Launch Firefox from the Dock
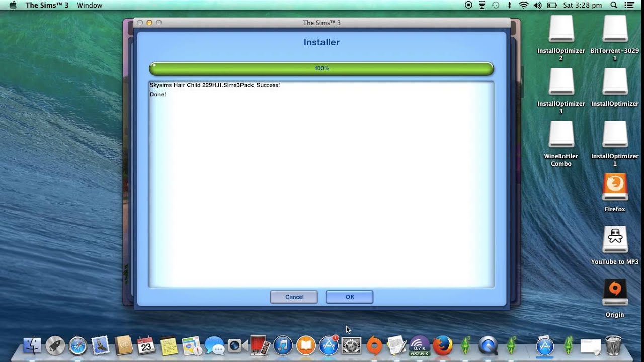Screen dimensions: 644x362 click(443, 345)
